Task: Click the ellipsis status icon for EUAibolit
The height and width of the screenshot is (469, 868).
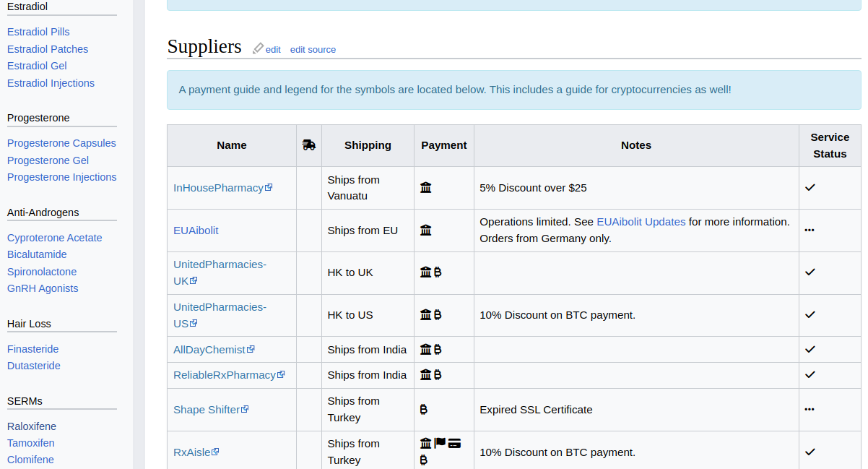Action: pyautogui.click(x=810, y=231)
